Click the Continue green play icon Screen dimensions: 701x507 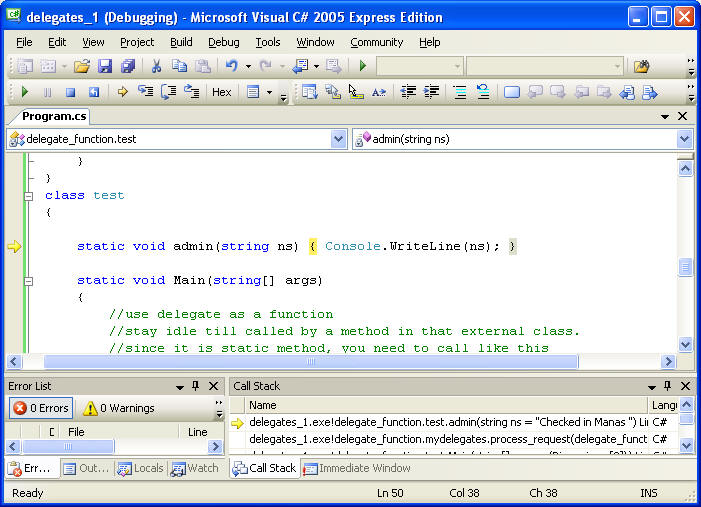(x=25, y=92)
